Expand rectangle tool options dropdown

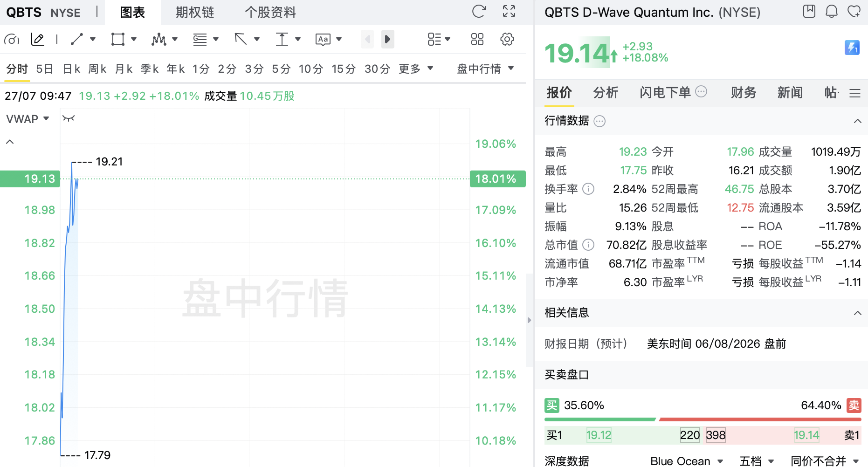point(134,40)
